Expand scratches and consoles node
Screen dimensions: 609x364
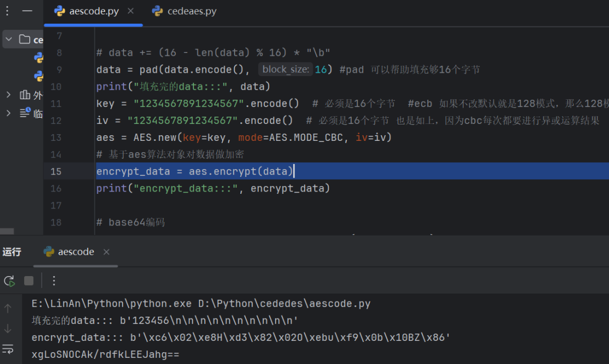pos(8,113)
